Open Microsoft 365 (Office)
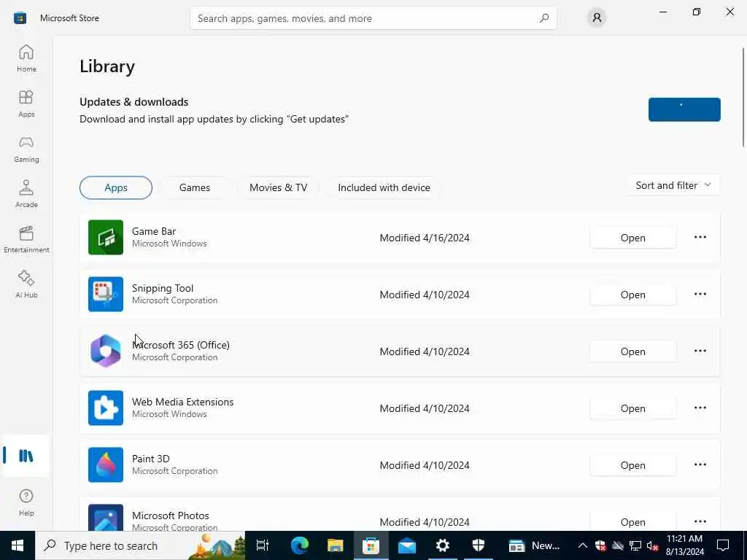Image resolution: width=747 pixels, height=560 pixels. (x=632, y=351)
